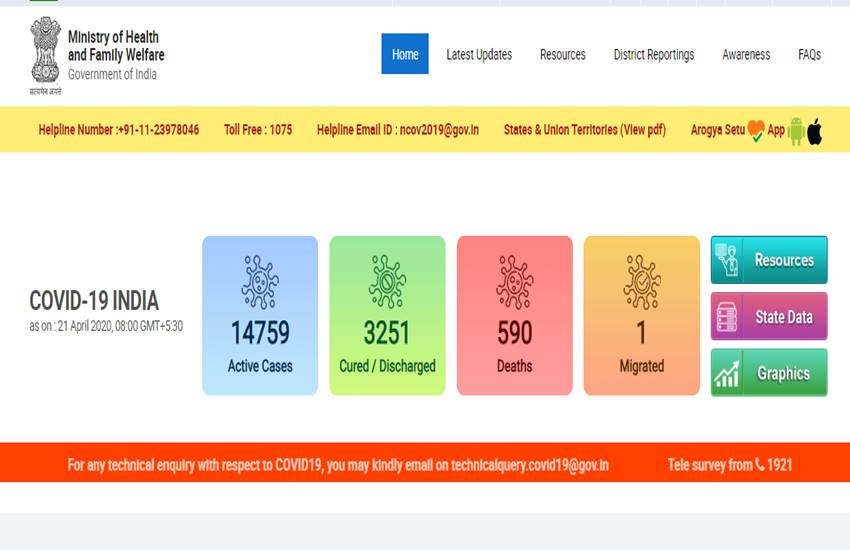Screen dimensions: 850x550
Task: Go to the Home menu tab
Action: 405,54
